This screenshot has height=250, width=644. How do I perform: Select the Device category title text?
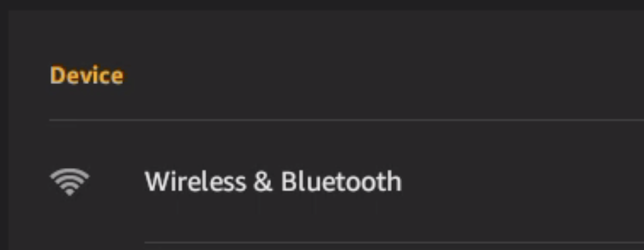click(x=86, y=76)
